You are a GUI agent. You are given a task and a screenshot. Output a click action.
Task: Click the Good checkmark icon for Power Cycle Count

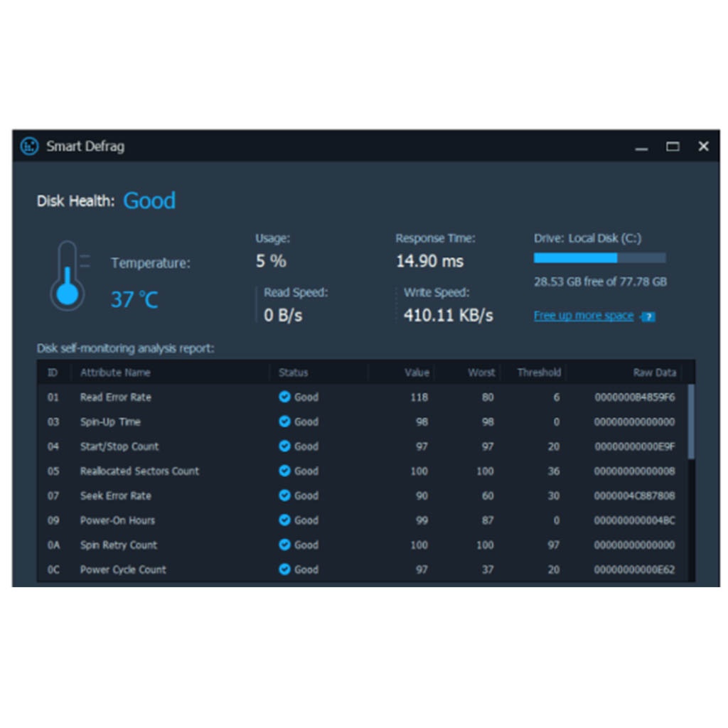pos(284,569)
